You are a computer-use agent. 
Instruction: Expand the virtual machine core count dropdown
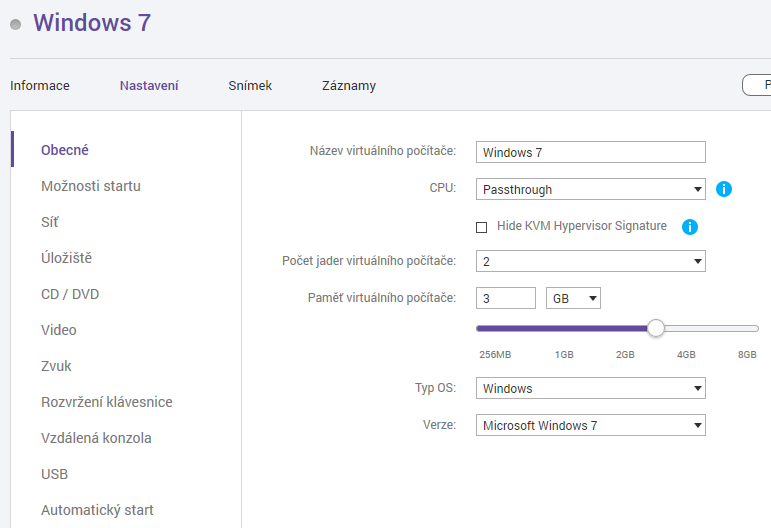590,261
